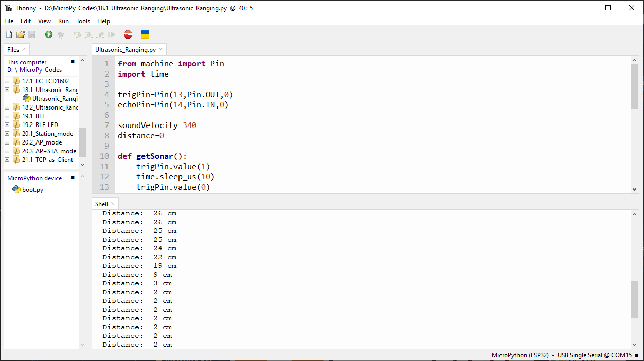Create a new file with toolbar icon
Viewport: 644px width, 361px height.
pyautogui.click(x=9, y=34)
